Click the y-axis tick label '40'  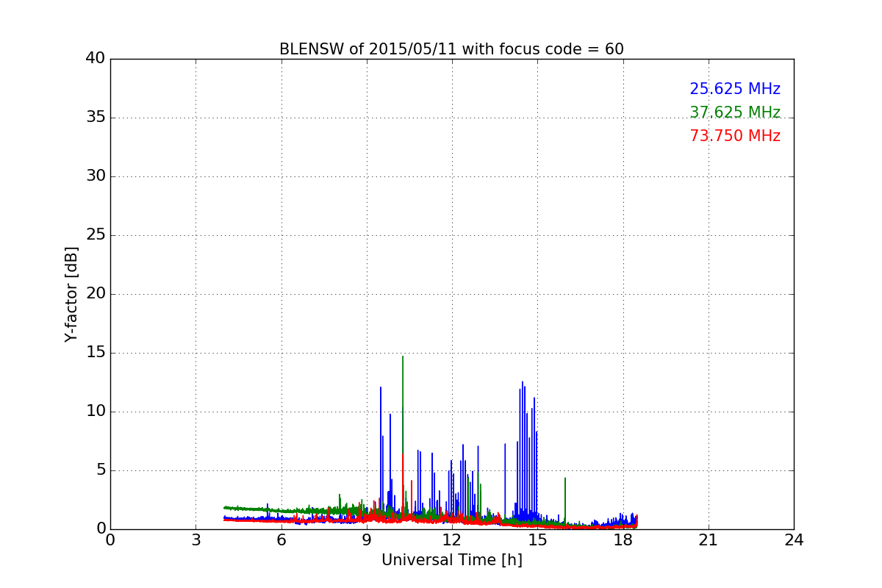(96, 59)
